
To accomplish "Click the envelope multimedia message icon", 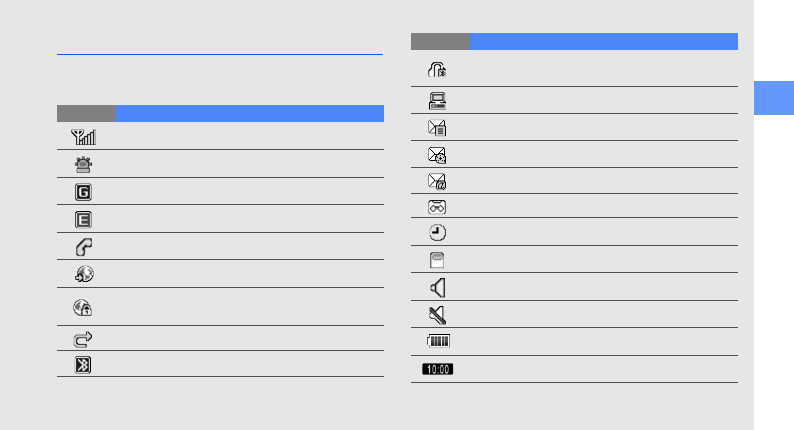I will 439,154.
